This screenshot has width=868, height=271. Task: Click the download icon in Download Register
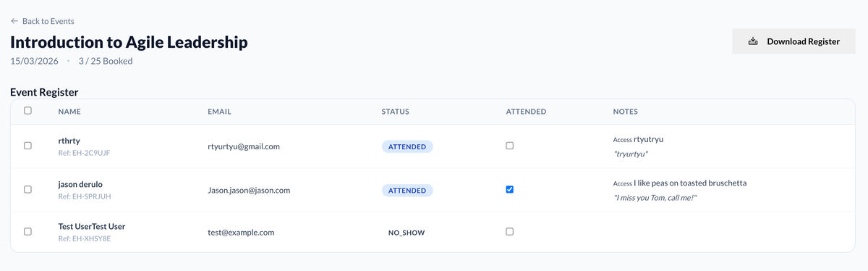753,41
